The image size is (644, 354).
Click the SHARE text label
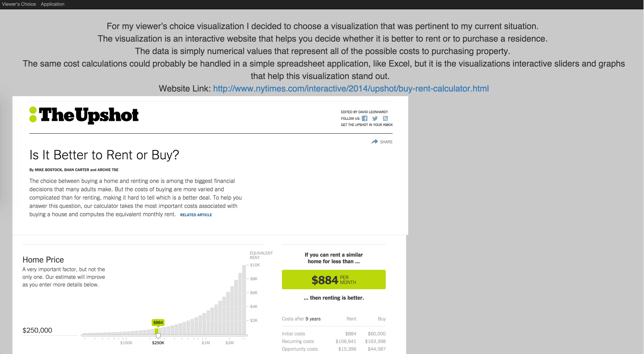click(386, 142)
